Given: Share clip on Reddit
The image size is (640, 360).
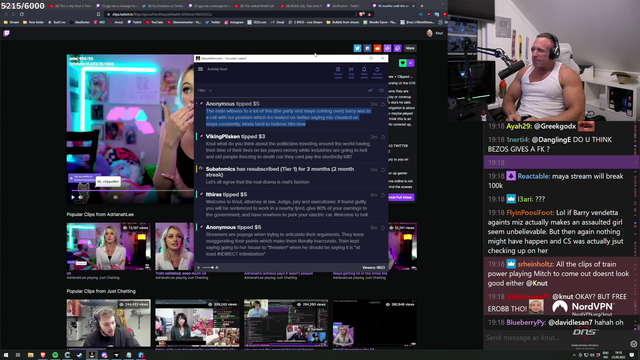Looking at the screenshot, I should point(378,48).
